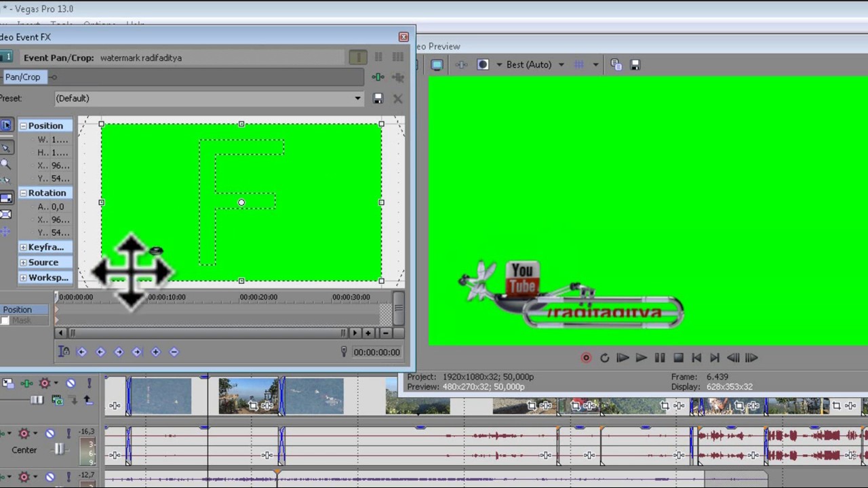Solo the audio track showing -16,3
This screenshot has width=868, height=488.
68,433
